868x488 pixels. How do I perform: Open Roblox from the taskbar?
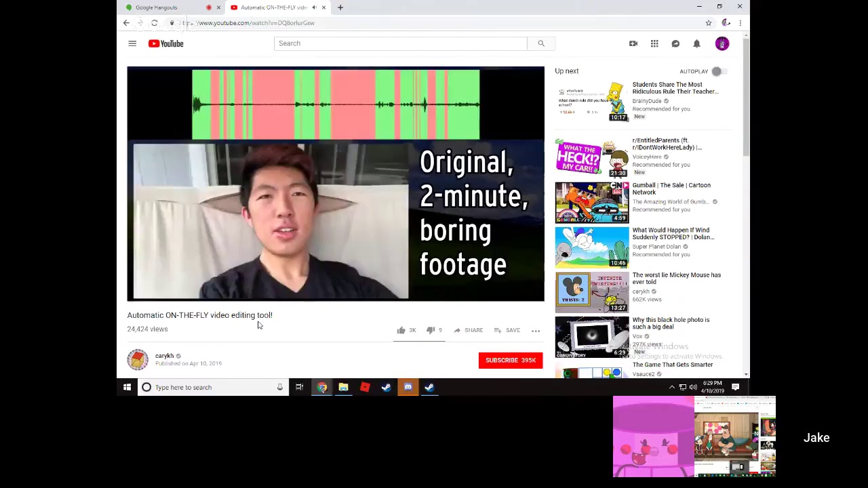pos(365,387)
